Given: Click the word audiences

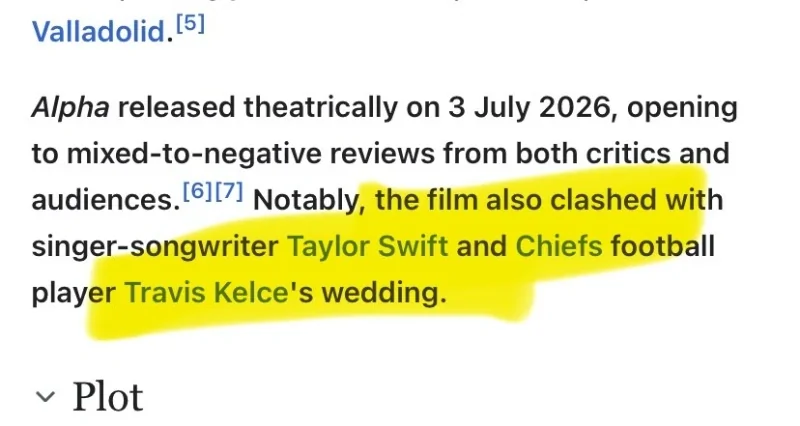Looking at the screenshot, I should pos(103,199).
